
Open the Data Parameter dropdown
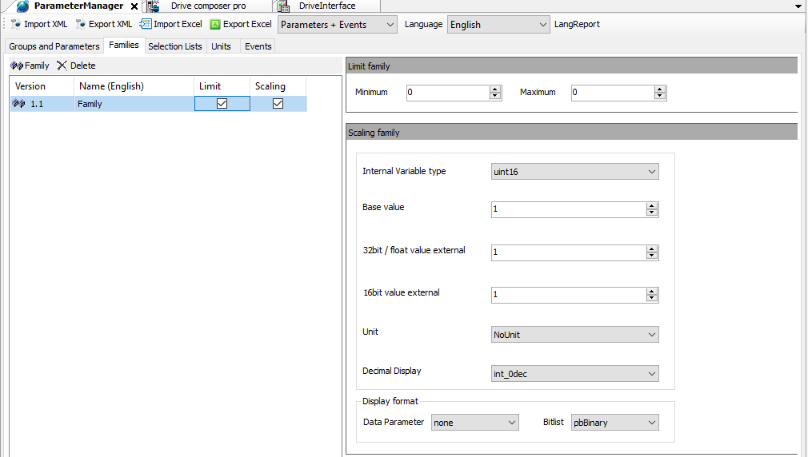click(475, 422)
